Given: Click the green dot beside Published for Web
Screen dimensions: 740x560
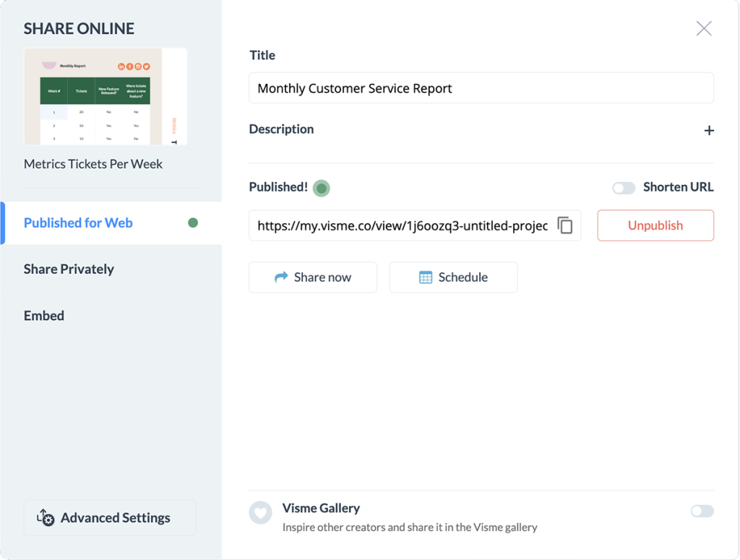Looking at the screenshot, I should click(x=192, y=223).
